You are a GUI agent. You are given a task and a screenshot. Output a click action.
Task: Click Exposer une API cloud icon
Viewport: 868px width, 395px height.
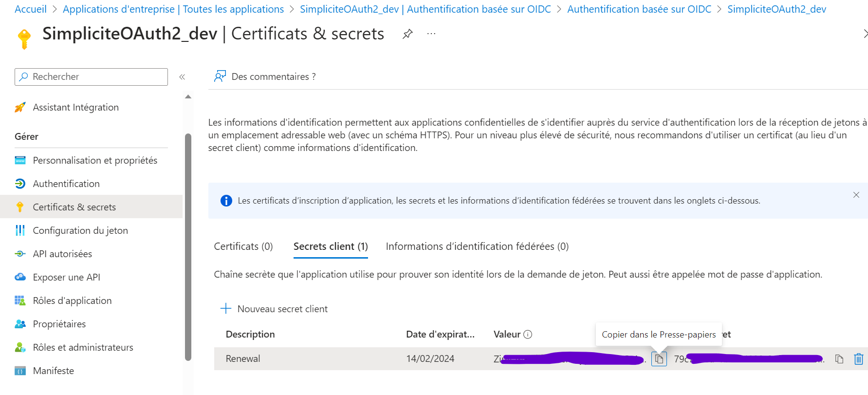tap(20, 277)
